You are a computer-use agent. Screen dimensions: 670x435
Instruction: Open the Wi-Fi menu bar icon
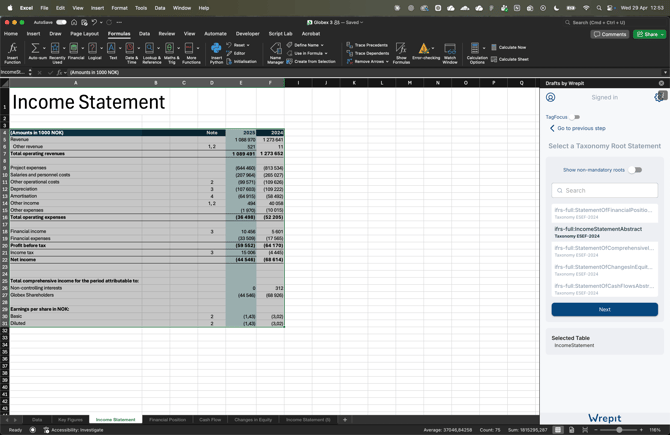(586, 8)
